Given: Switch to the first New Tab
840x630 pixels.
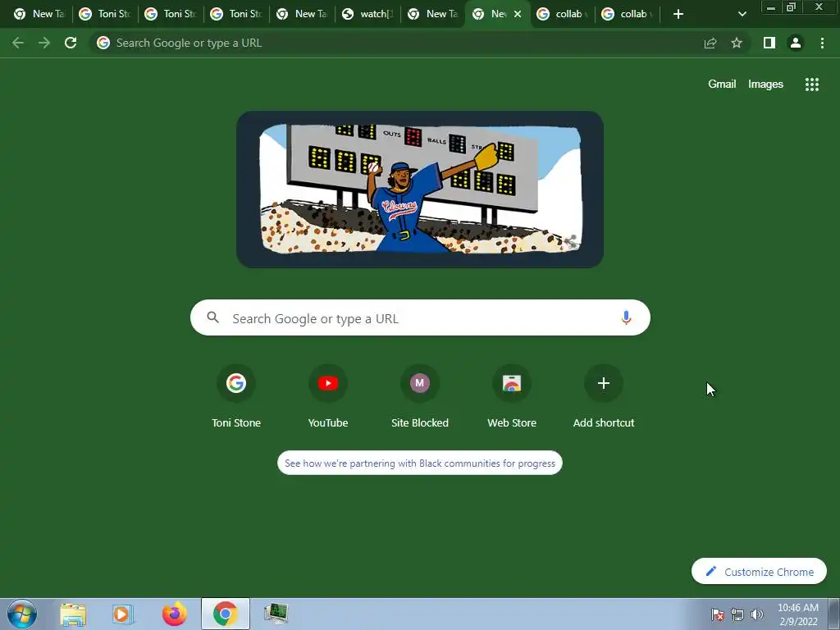Looking at the screenshot, I should pos(39,14).
